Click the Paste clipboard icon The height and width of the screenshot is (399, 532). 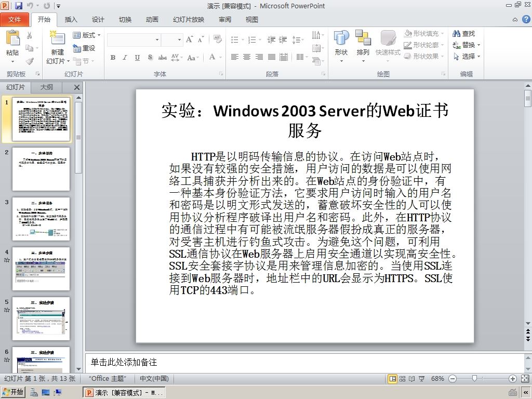12,37
